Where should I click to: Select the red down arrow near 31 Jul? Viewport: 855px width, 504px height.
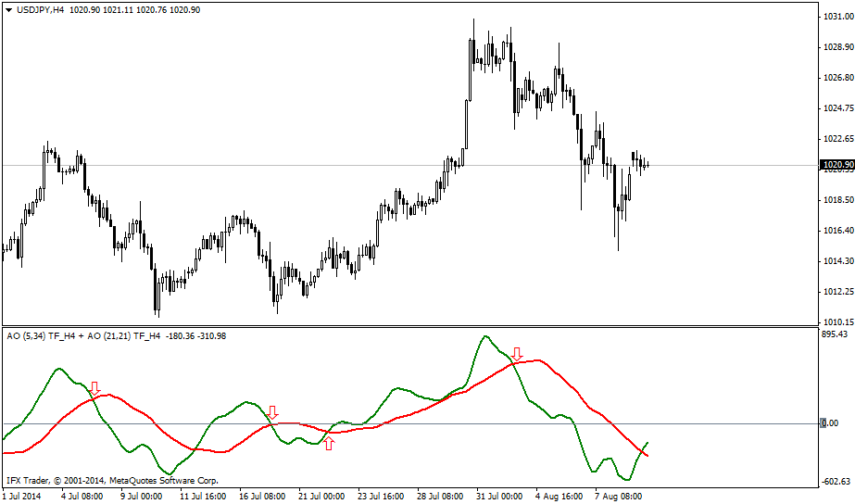tap(517, 354)
